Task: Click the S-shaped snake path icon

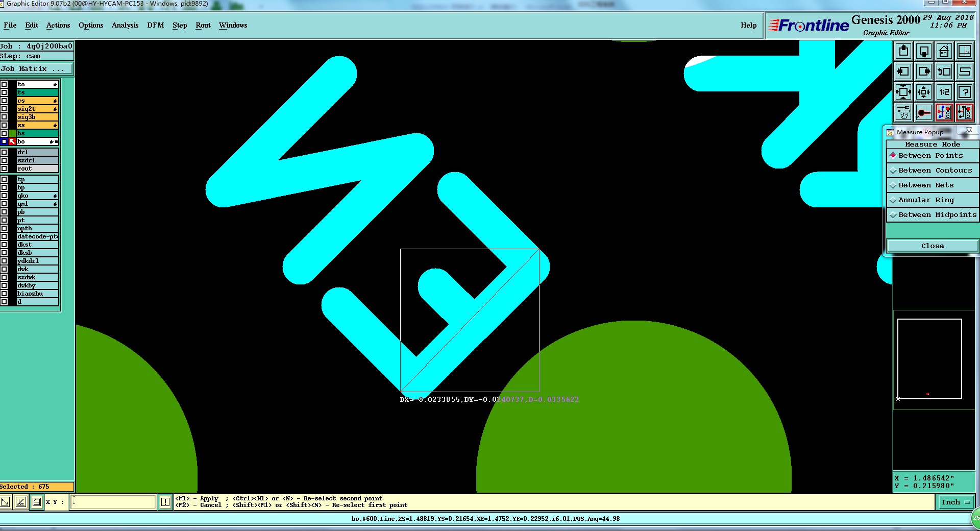Action: point(965,71)
